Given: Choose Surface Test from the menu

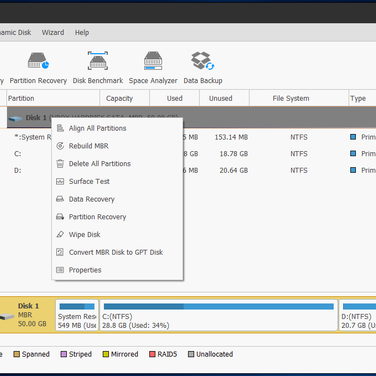Looking at the screenshot, I should (117, 181).
